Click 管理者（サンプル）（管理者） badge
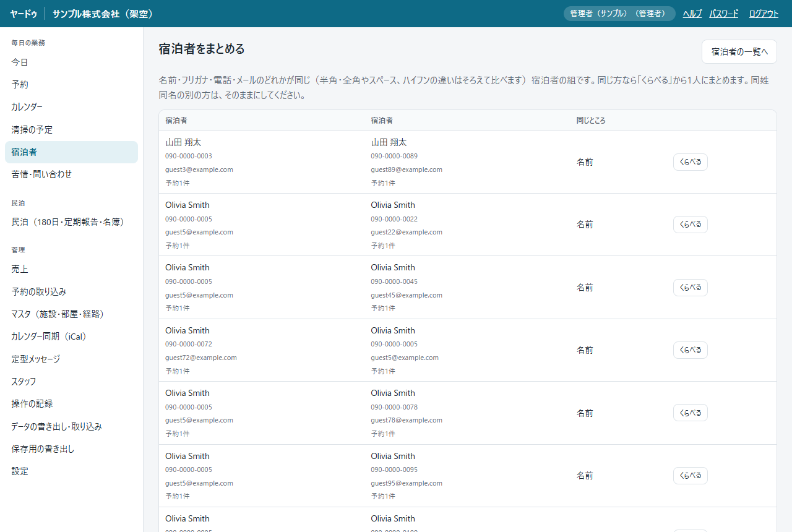 coord(619,14)
